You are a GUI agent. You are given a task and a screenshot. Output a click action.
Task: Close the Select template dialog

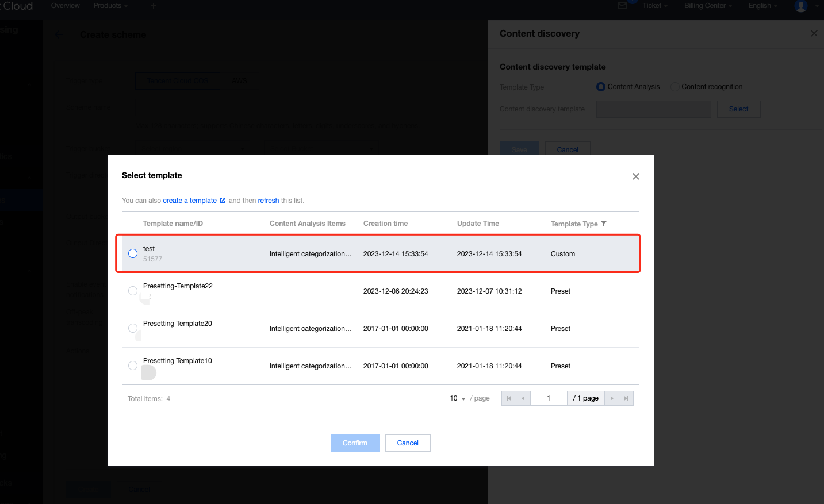coord(635,176)
